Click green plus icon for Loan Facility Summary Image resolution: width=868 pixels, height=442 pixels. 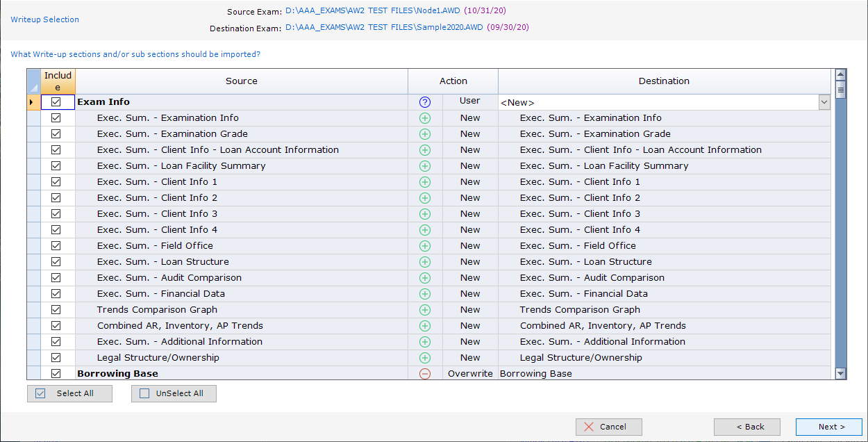tap(425, 166)
